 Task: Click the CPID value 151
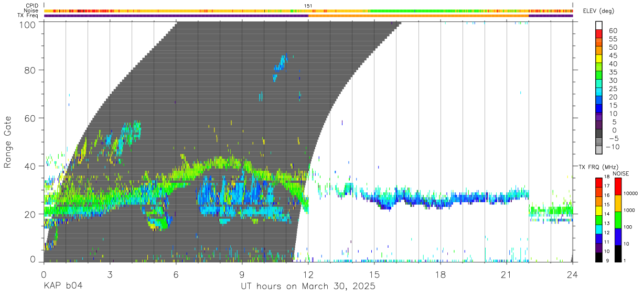(x=308, y=6)
